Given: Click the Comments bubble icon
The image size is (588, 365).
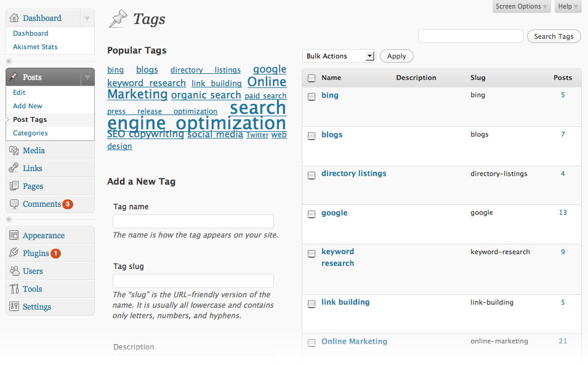Looking at the screenshot, I should coord(15,204).
